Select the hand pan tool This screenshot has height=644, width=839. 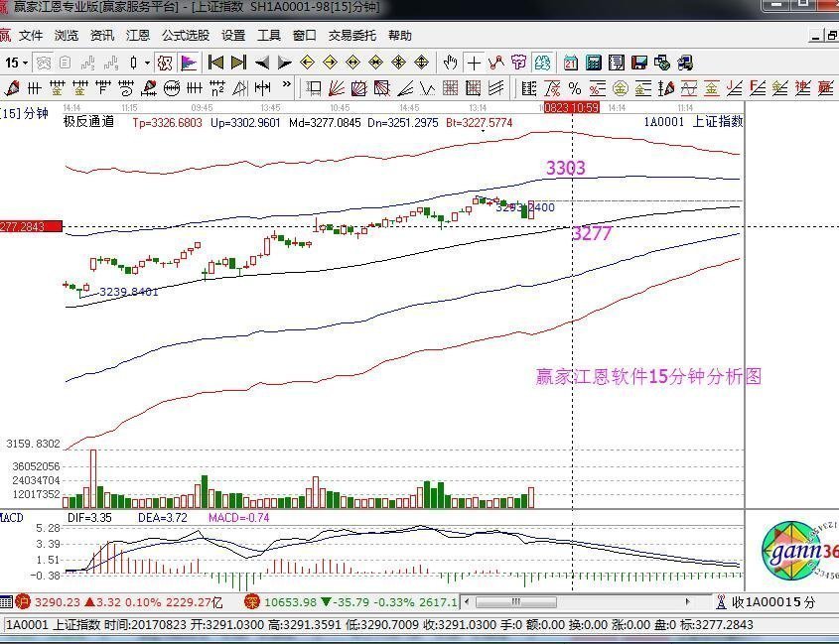click(450, 64)
